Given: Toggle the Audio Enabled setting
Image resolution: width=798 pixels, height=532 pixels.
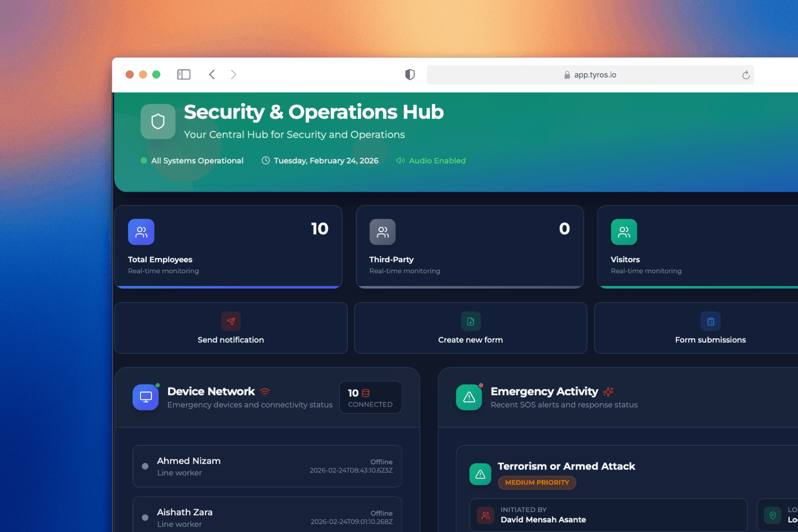Looking at the screenshot, I should [431, 160].
